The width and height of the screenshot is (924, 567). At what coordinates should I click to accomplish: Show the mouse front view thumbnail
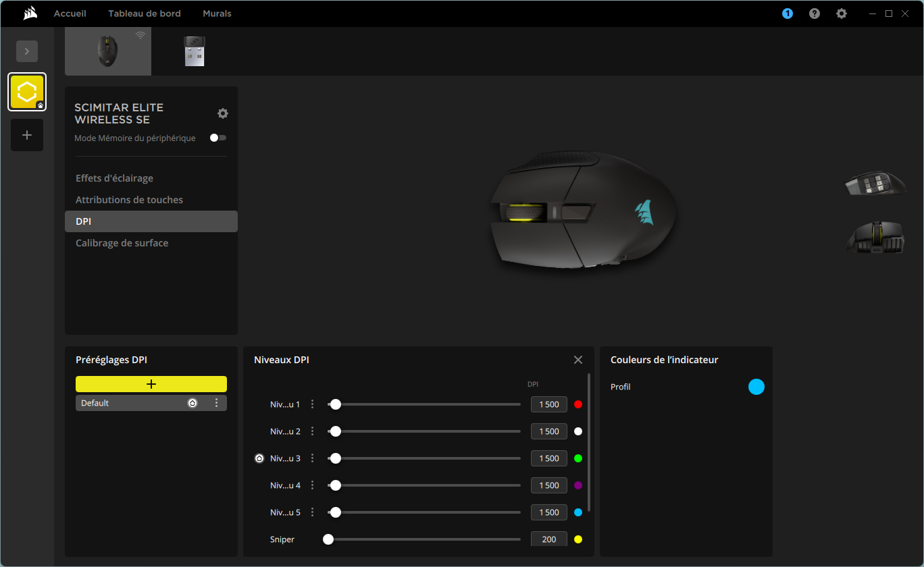point(875,238)
